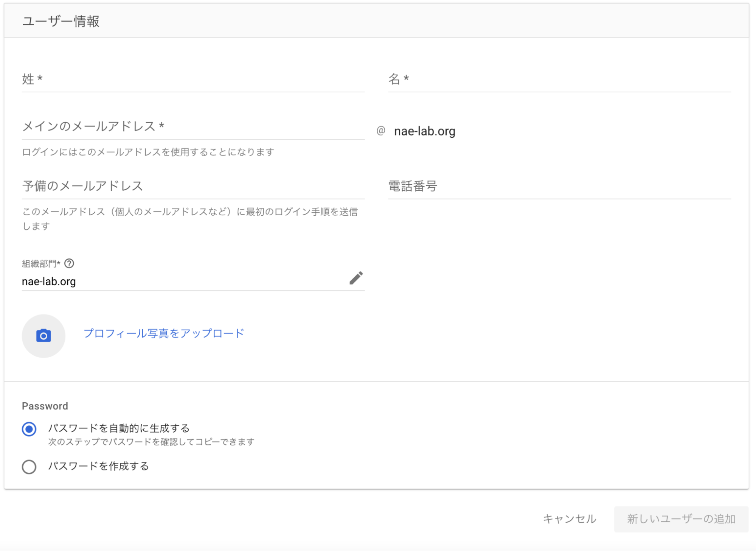Screen dimensions: 756x551
Task: Focus the 姓 last name field
Action: [193, 79]
